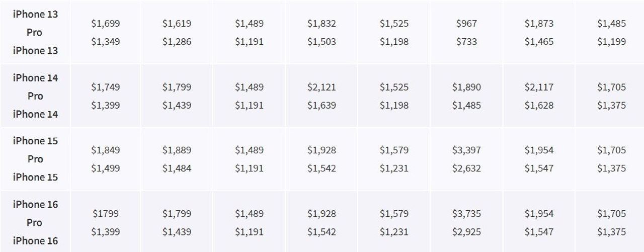Click the $1,849 price cell
This screenshot has height=252, width=644.
click(x=106, y=150)
